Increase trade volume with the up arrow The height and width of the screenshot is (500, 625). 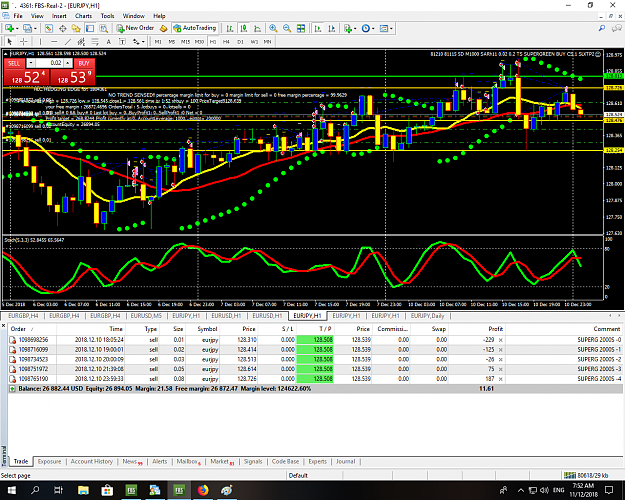pyautogui.click(x=68, y=63)
